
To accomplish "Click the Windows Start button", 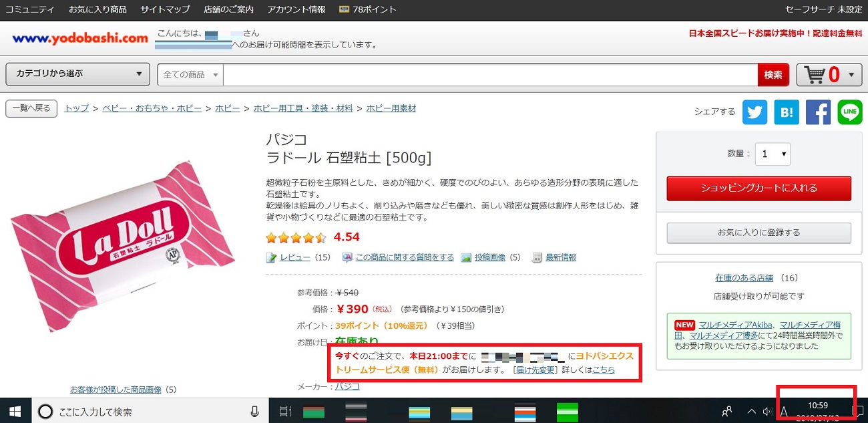I will 15,411.
